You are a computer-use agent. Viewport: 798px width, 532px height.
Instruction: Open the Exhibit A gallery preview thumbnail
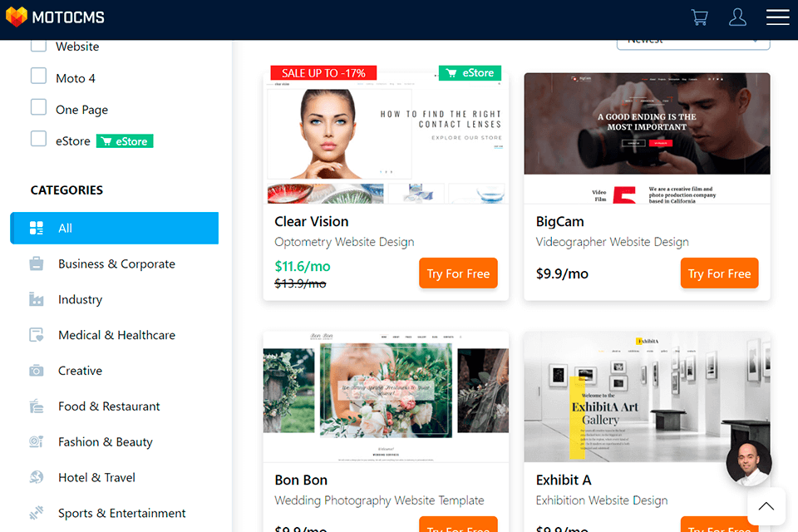point(647,397)
